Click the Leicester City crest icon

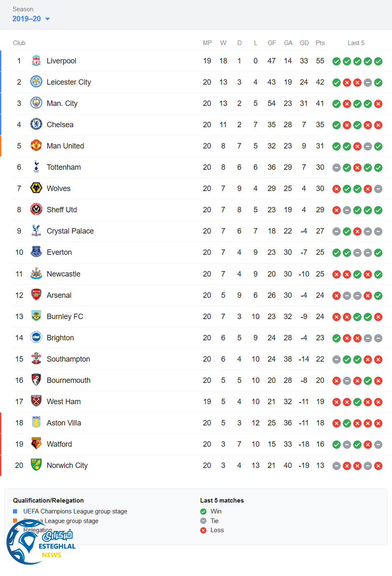(x=36, y=82)
